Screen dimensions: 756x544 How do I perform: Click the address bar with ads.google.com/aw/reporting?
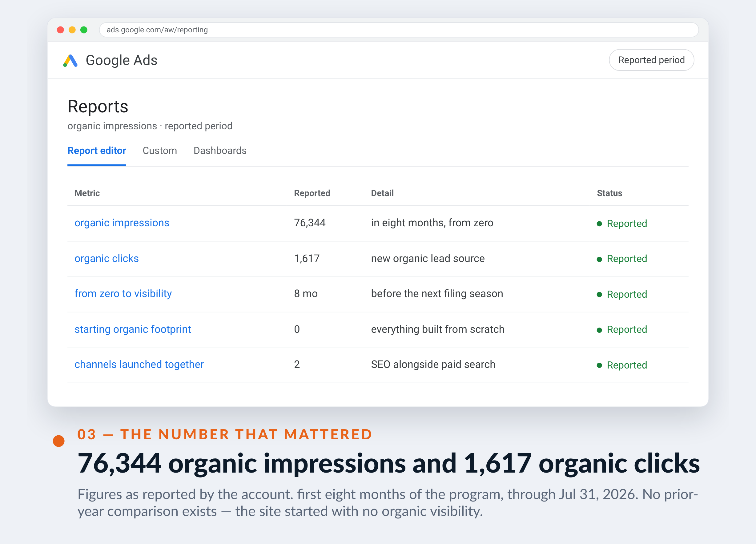point(399,30)
